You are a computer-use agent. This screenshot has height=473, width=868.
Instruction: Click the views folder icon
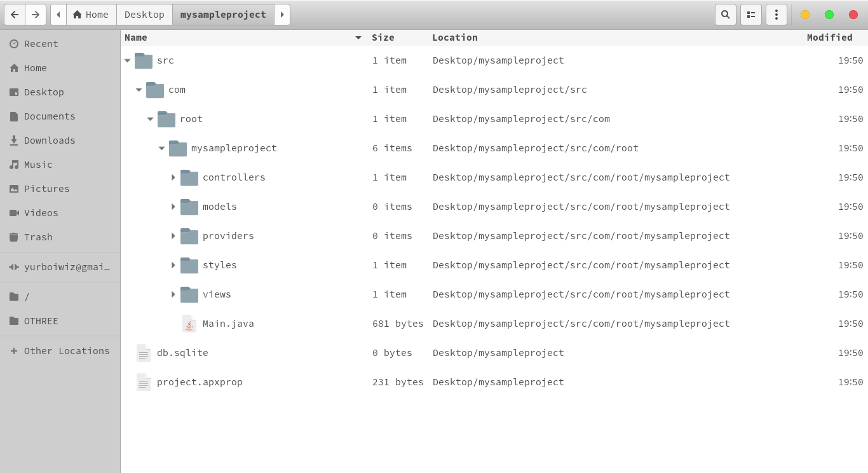click(189, 294)
